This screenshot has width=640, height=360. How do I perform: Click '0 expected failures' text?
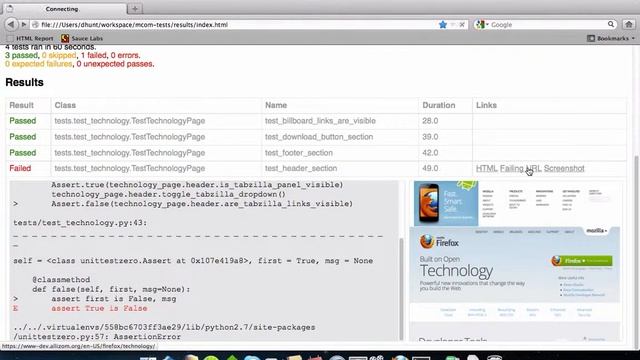(39, 64)
